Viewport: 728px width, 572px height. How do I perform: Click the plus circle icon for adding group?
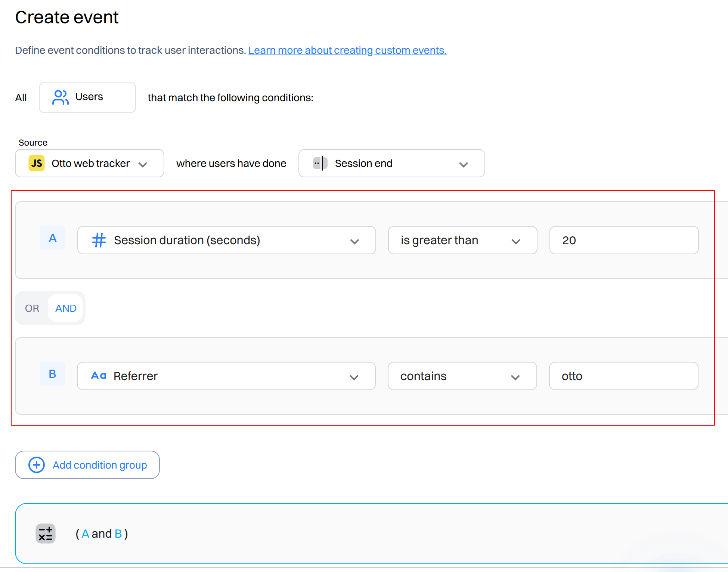(37, 465)
